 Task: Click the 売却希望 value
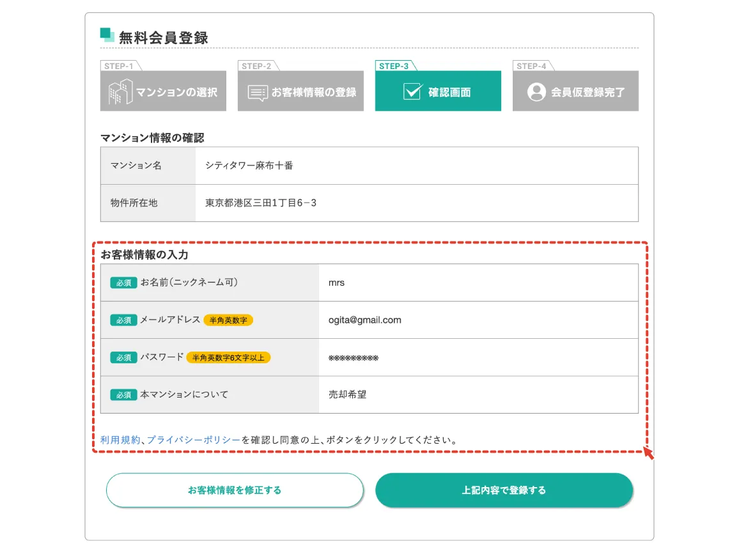(347, 394)
